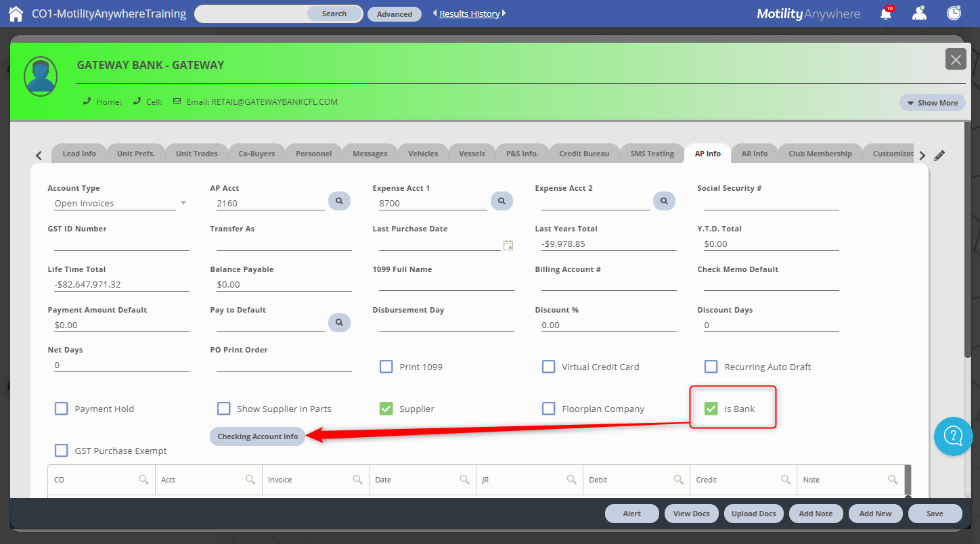Go to previous Results History arrow
The height and width of the screenshot is (544, 980).
435,14
